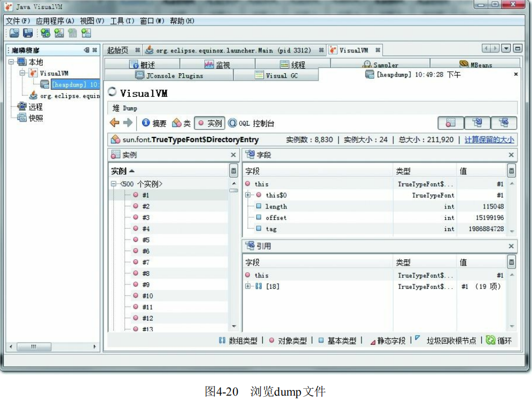The height and width of the screenshot is (401, 532).
Task: Open the 文件(F) menu
Action: click(18, 21)
